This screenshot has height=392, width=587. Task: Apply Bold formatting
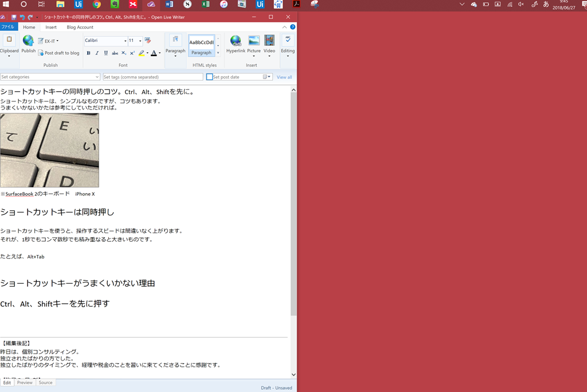88,53
